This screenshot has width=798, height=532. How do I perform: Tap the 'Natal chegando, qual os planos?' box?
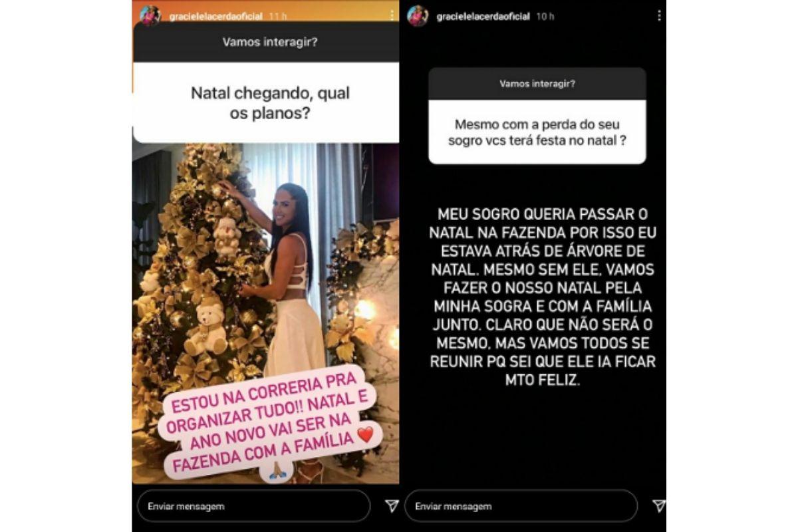(x=266, y=103)
